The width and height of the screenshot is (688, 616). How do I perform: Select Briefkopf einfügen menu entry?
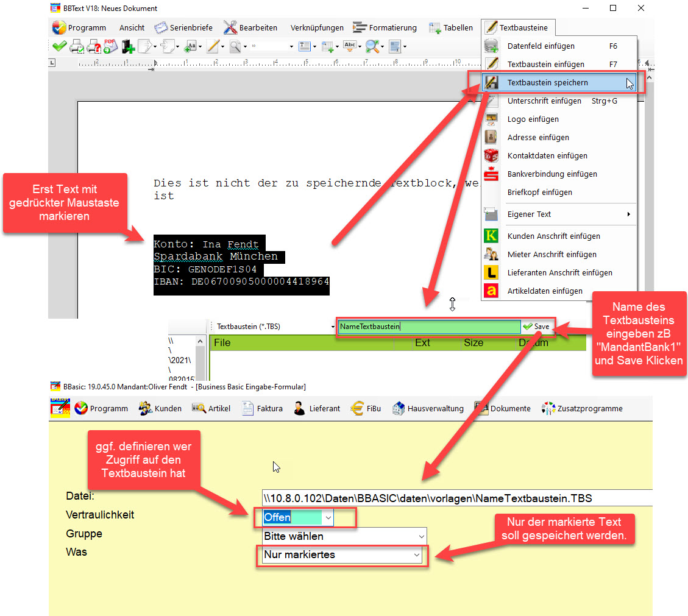point(559,192)
